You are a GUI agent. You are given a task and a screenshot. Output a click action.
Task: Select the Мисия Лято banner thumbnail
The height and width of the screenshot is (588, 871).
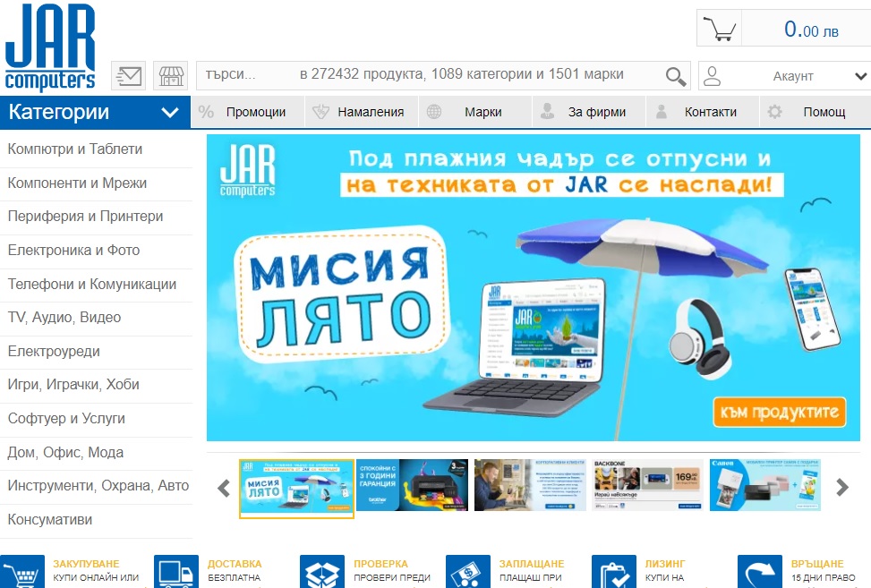coord(296,489)
